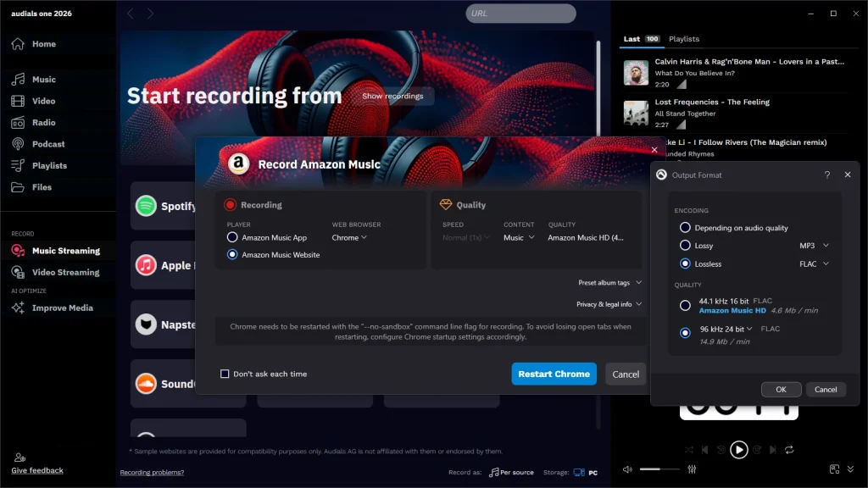This screenshot has width=868, height=488.
Task: Close the Record Amazon Music dialog
Action: [654, 149]
